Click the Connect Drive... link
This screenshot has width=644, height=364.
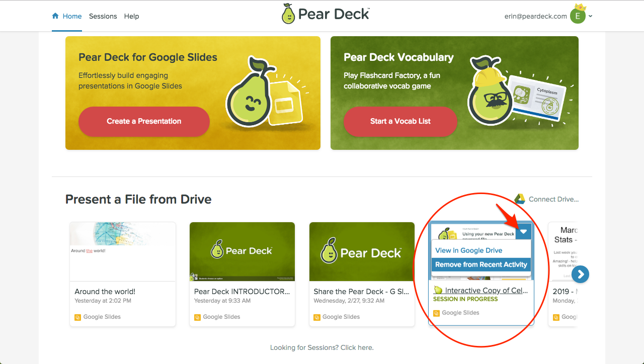553,199
